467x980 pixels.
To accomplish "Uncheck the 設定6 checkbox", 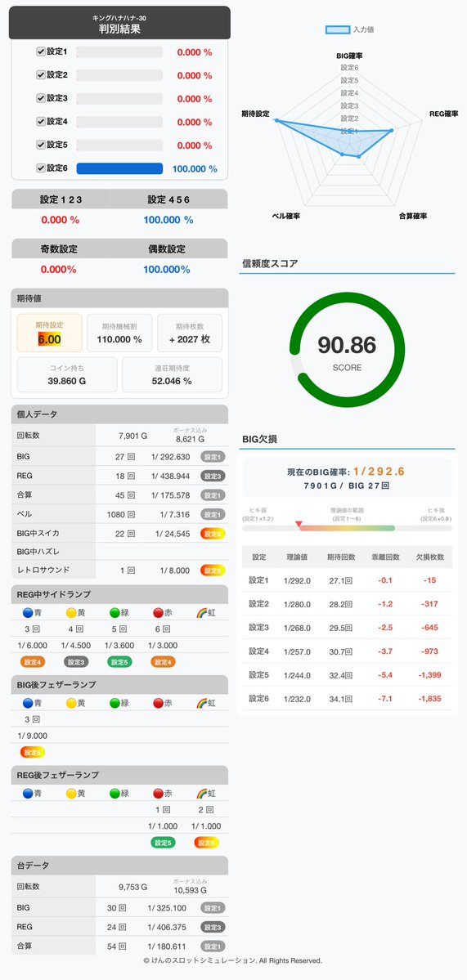I will pyautogui.click(x=41, y=168).
